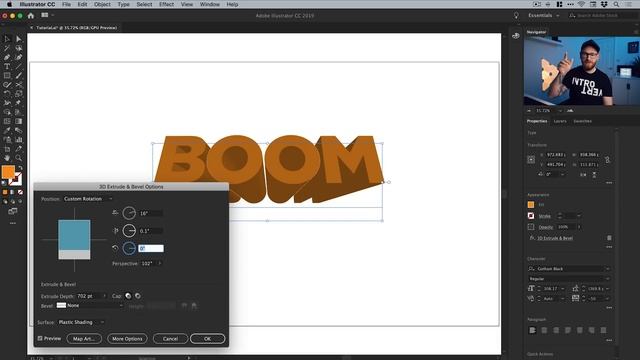Open the Apple menu
Screen dimensions: 640x360
tap(10, 4)
